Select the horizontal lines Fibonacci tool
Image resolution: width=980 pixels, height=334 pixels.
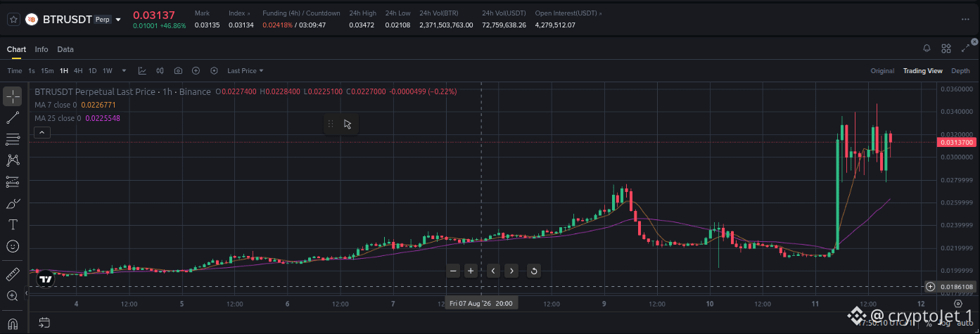[x=13, y=139]
